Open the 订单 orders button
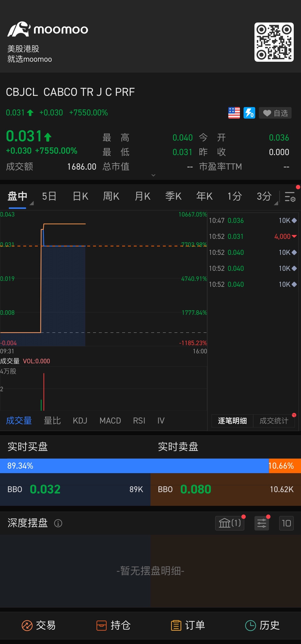 [x=188, y=626]
